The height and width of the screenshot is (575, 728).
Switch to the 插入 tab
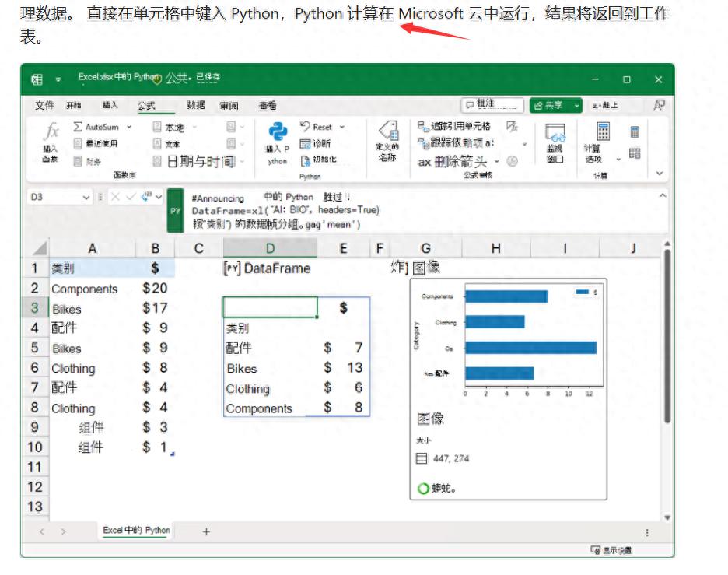[x=110, y=106]
